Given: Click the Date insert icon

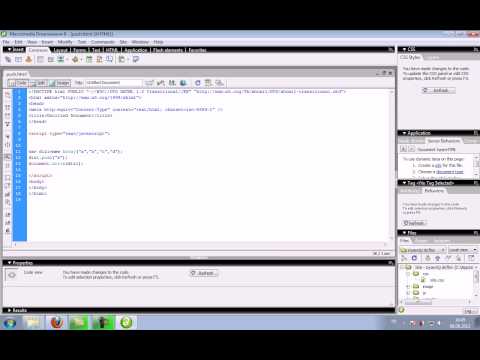Looking at the screenshot, I should click(89, 60).
